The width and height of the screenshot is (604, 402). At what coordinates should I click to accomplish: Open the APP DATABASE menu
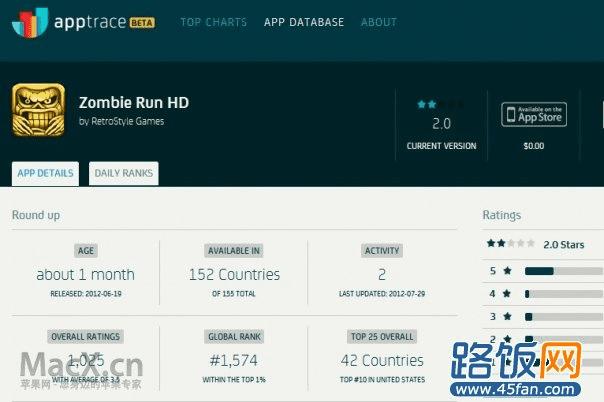click(x=304, y=22)
